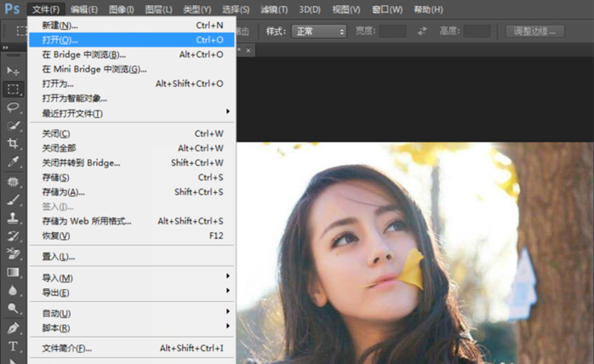Click the 宽度 (width) input field
This screenshot has width=594, height=364.
click(x=392, y=31)
